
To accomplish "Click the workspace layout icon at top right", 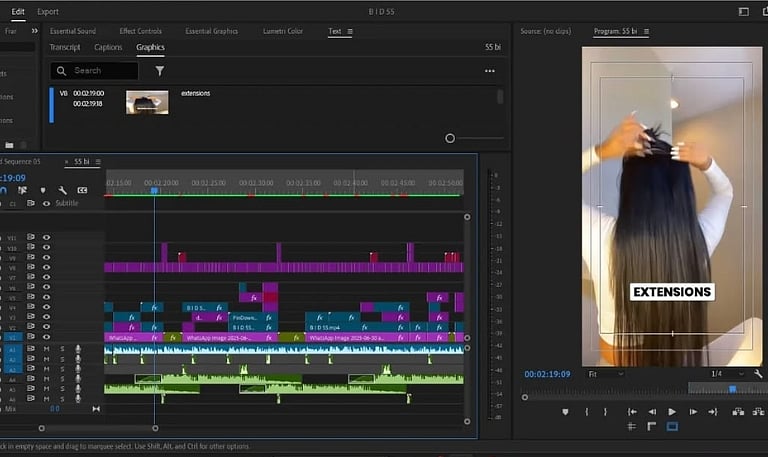I will [x=744, y=12].
